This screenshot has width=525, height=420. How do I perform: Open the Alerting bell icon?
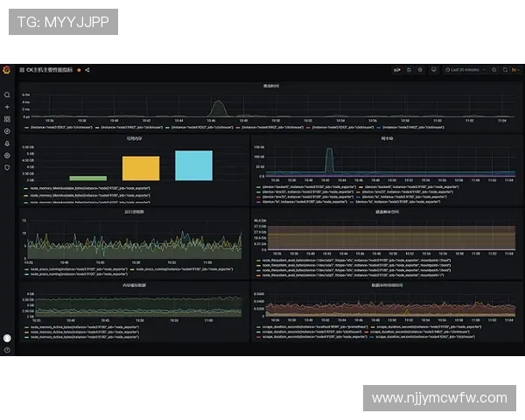coord(7,143)
